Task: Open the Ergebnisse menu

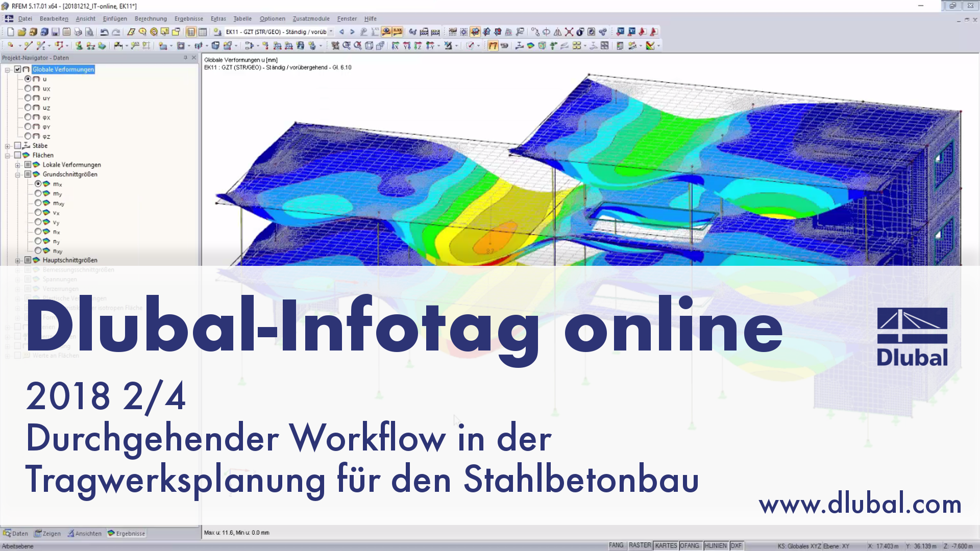Action: [x=188, y=18]
